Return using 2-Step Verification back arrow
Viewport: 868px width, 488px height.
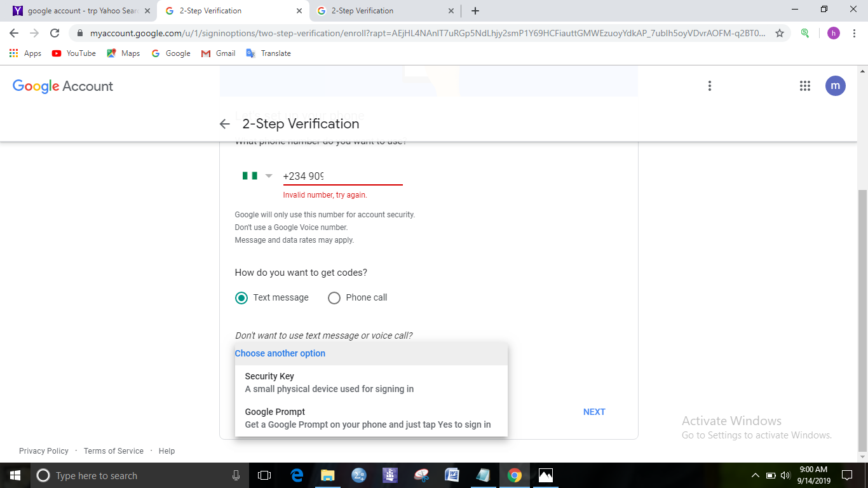pos(224,124)
